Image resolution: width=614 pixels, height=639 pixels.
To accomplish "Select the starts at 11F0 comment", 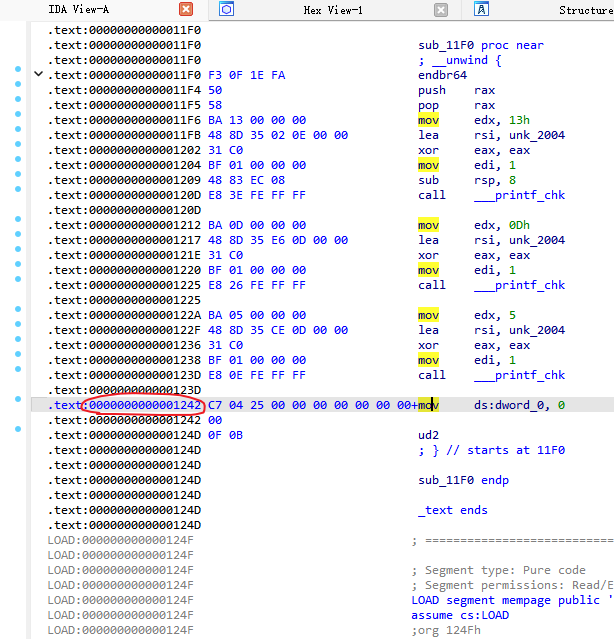I will pyautogui.click(x=505, y=450).
